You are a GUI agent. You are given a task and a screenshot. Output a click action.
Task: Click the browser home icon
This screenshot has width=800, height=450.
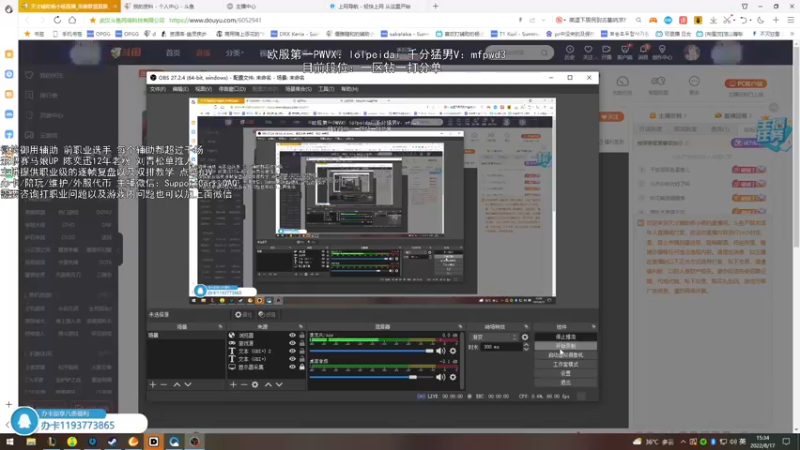click(72, 20)
